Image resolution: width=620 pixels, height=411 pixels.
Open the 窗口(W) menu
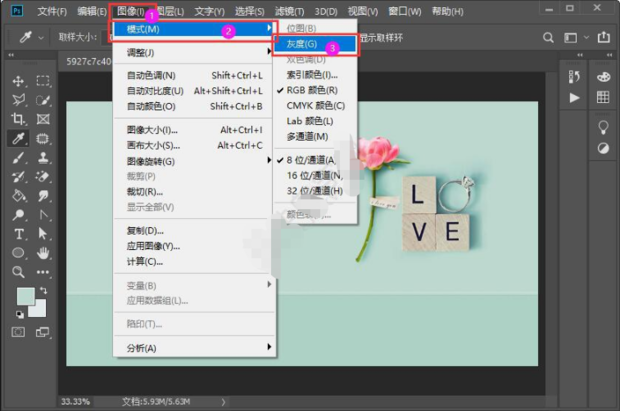point(405,11)
